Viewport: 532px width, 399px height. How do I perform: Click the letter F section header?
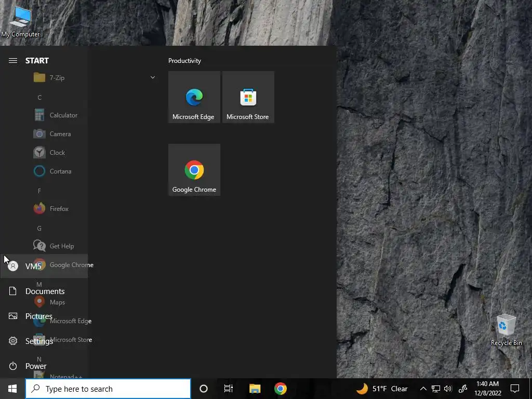39,191
